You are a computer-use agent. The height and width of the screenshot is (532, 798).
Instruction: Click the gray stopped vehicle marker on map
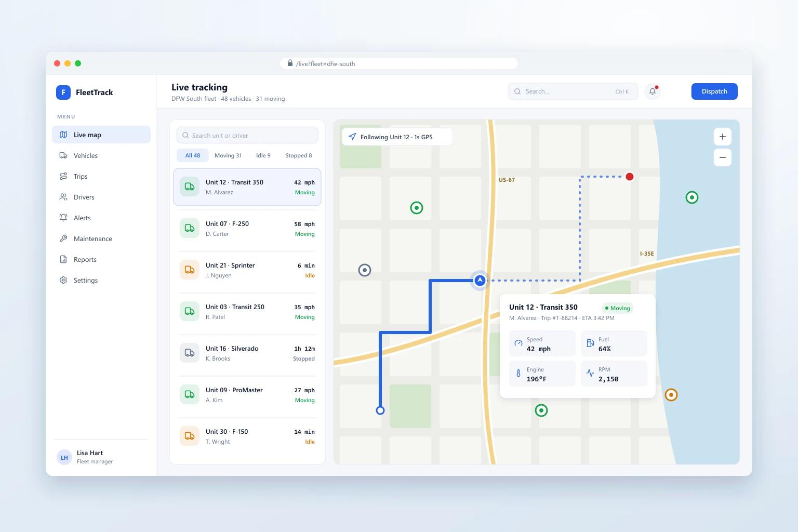point(365,270)
